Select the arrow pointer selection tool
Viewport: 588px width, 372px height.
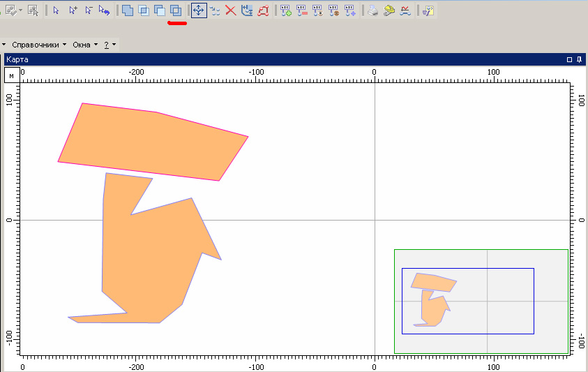pyautogui.click(x=56, y=10)
